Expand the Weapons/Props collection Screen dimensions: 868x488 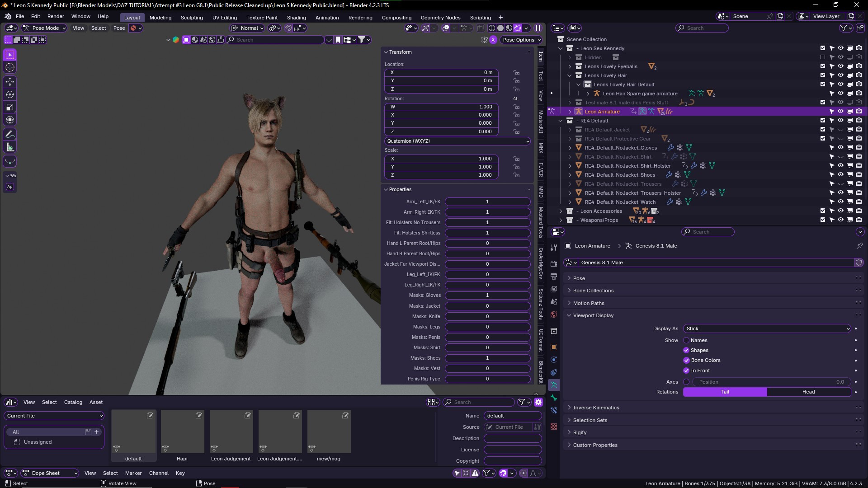pos(561,220)
